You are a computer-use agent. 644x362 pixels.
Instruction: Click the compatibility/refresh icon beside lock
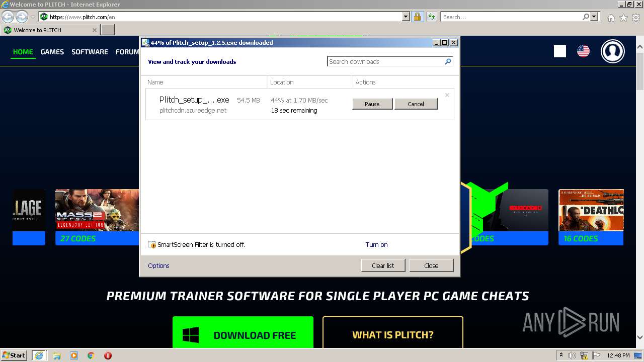(431, 17)
